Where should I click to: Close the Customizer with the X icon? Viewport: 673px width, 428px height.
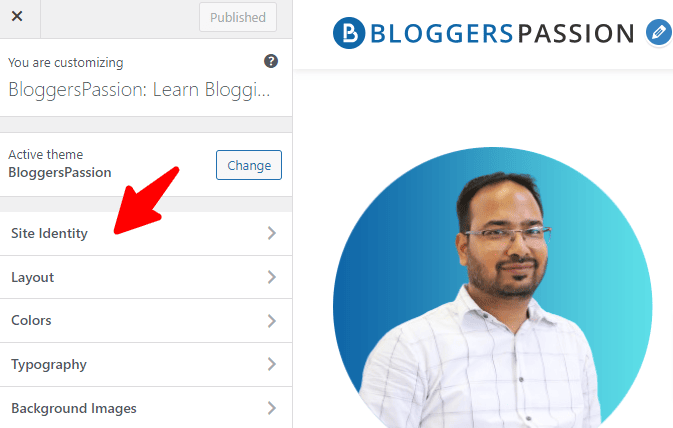pyautogui.click(x=17, y=16)
